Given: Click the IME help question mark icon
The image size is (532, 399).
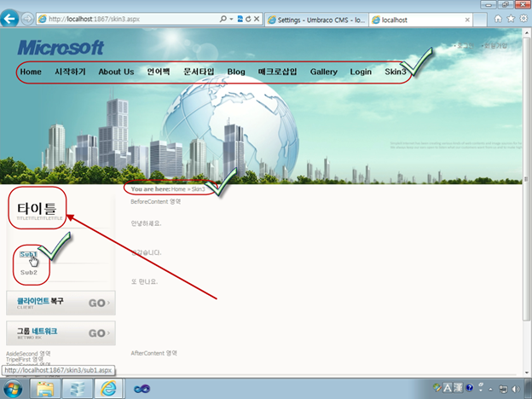Looking at the screenshot, I should tap(470, 388).
